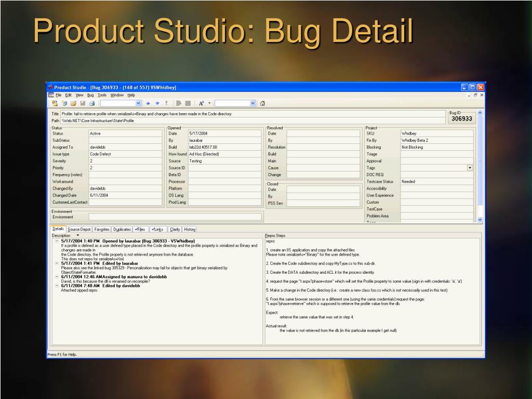Click the document icon left of File

(x=51, y=95)
